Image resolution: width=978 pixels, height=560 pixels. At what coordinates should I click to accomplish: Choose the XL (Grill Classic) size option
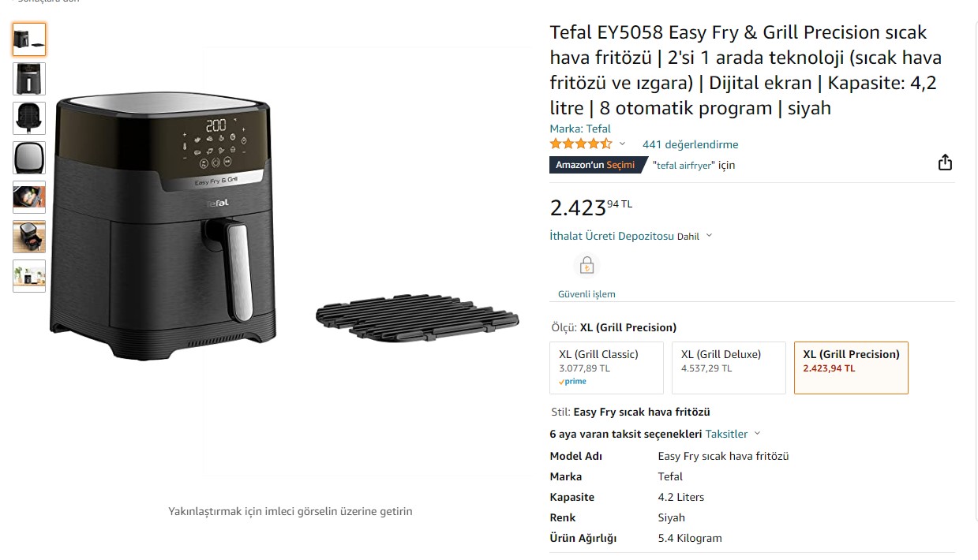point(606,368)
